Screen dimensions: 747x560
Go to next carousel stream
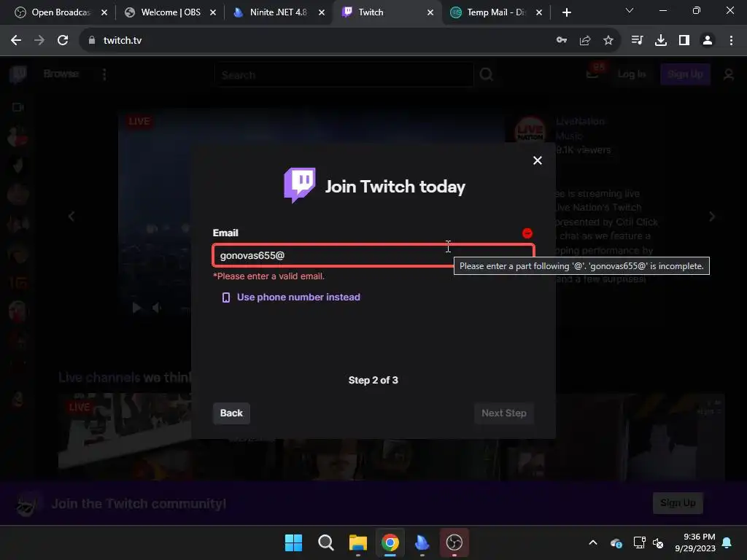712,217
